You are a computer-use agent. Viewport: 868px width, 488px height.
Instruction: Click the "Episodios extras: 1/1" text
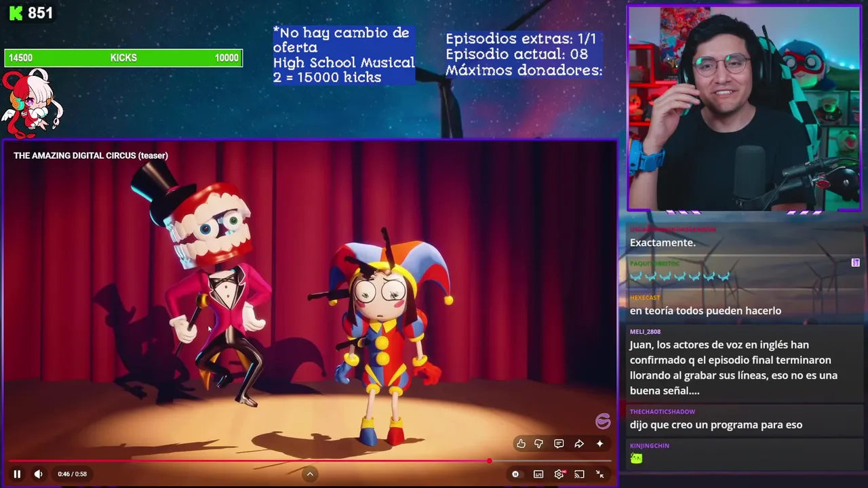[521, 39]
